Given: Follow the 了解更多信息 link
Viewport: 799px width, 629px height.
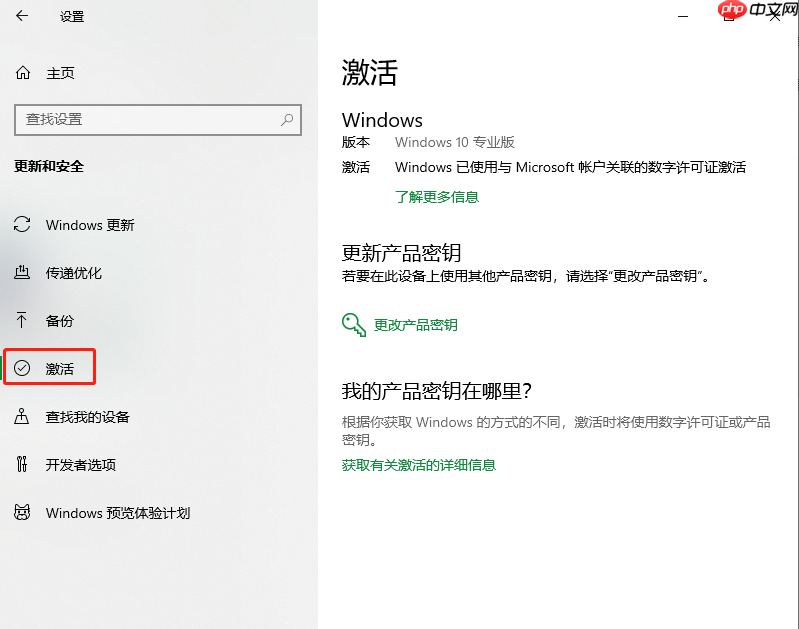Looking at the screenshot, I should (x=437, y=197).
